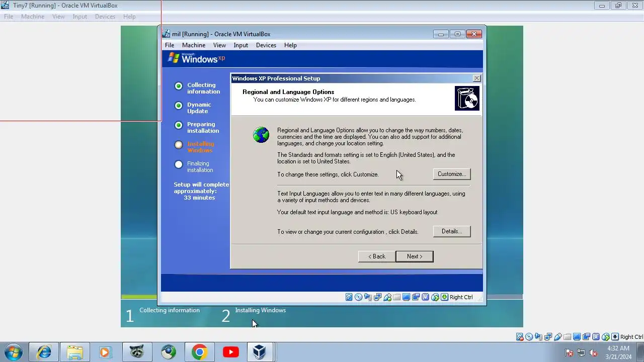Screen dimensions: 644x362
Task: Click shared folders icon in Tiny7 window status bar
Action: 568,337
